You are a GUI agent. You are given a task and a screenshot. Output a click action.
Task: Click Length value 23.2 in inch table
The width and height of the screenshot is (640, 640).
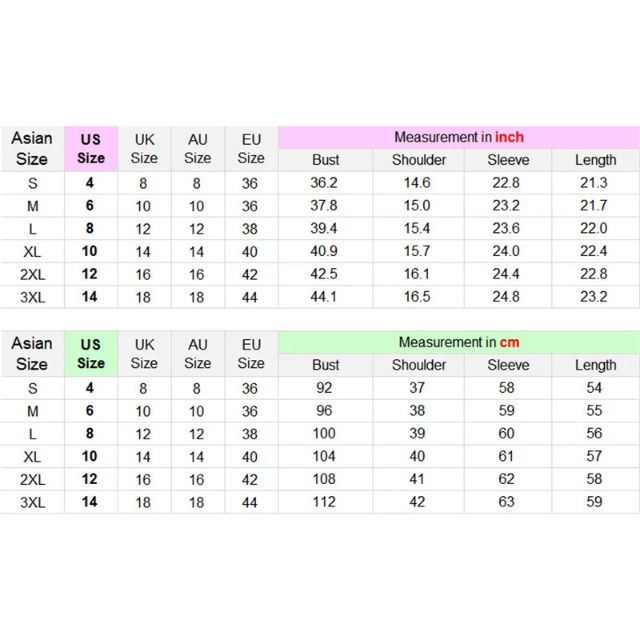pyautogui.click(x=594, y=297)
